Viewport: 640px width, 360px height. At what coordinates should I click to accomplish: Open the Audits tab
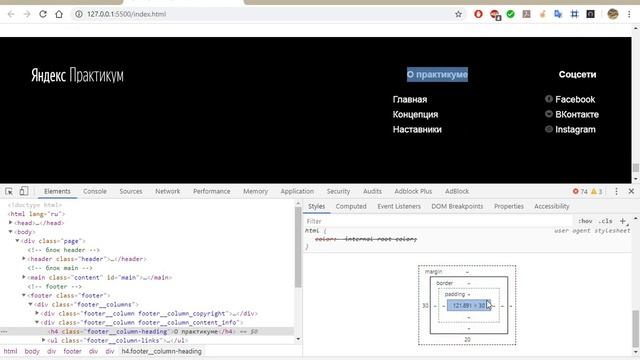372,191
